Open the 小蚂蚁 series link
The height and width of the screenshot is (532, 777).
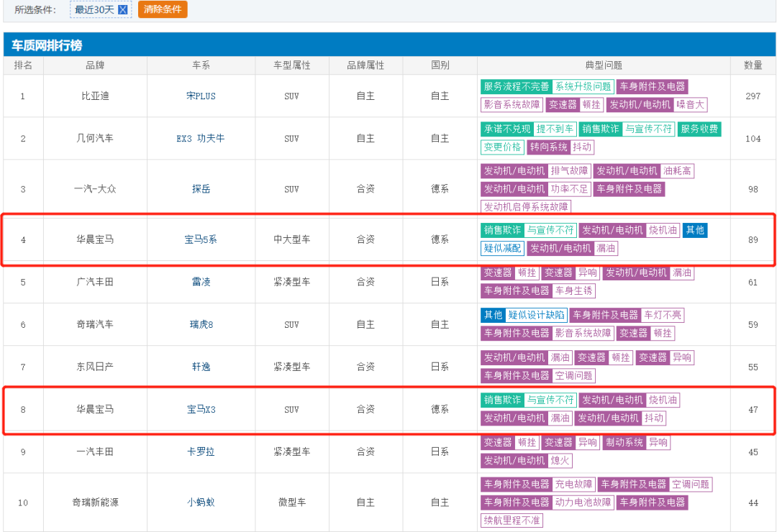point(201,503)
